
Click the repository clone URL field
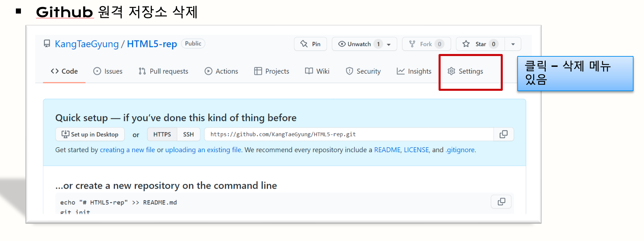(349, 134)
